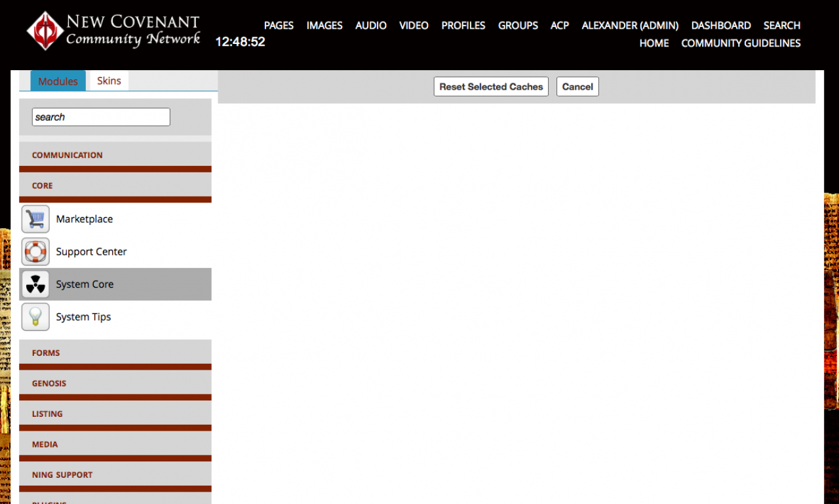839x504 pixels.
Task: Switch to the Skins tab
Action: click(109, 81)
